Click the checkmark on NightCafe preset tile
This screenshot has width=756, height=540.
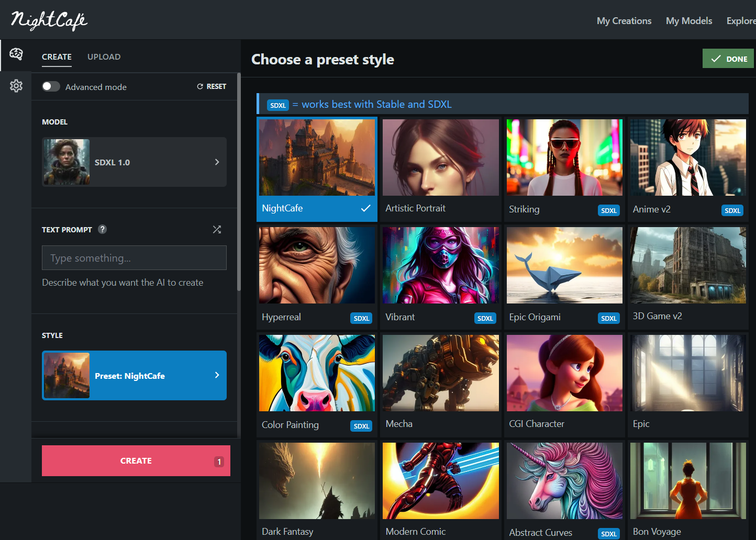tap(365, 208)
